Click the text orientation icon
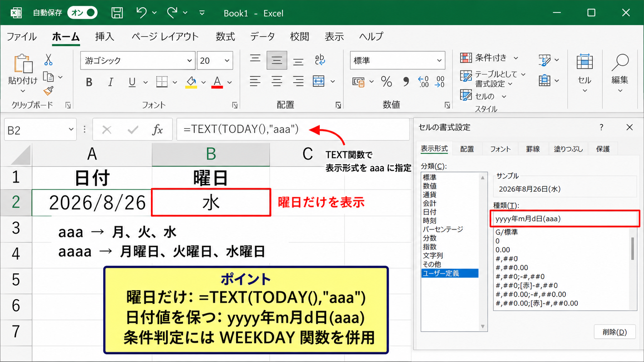The width and height of the screenshot is (644, 362). (320, 60)
